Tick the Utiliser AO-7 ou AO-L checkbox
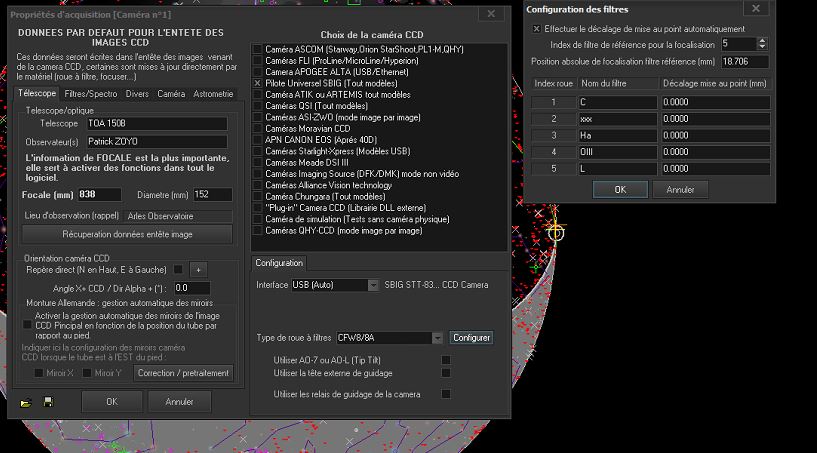 click(x=446, y=359)
